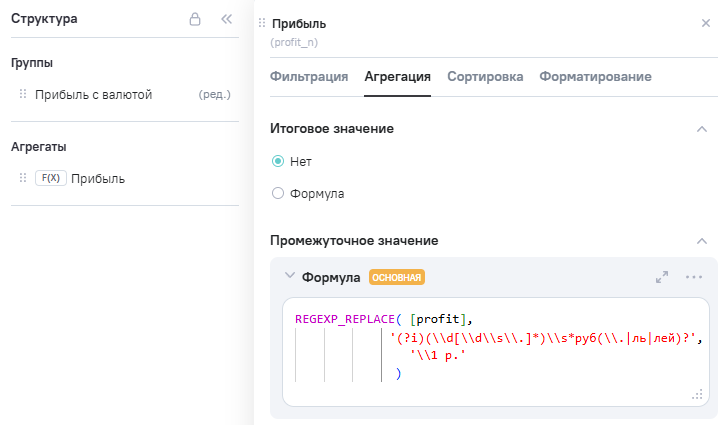Click the lock icon in Структура header
The image size is (727, 425).
[x=196, y=19]
